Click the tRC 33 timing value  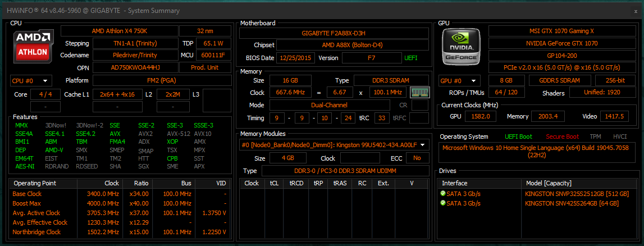click(382, 119)
